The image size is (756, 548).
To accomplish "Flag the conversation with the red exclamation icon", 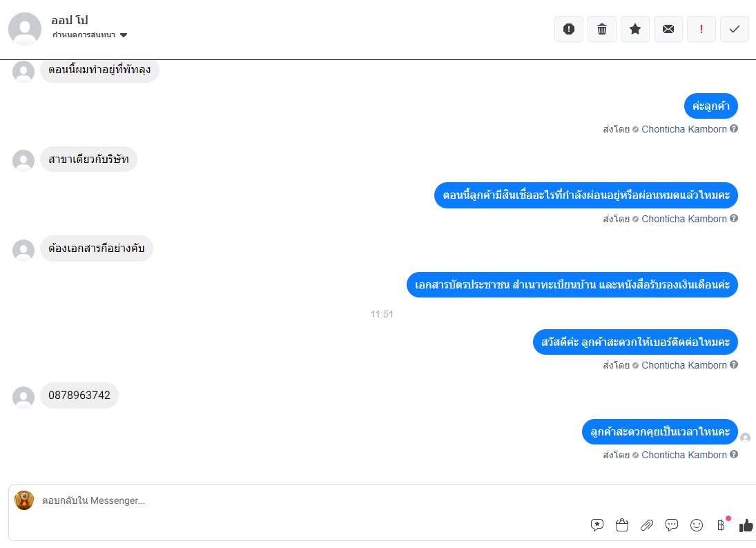I will tap(701, 29).
